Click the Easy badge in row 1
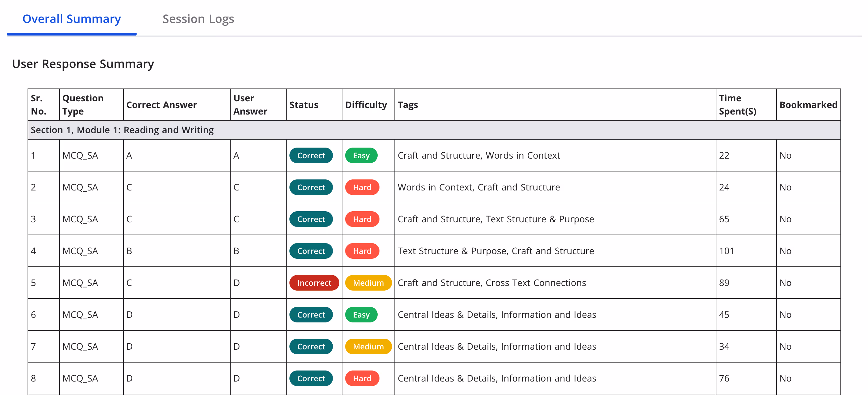 coord(361,155)
